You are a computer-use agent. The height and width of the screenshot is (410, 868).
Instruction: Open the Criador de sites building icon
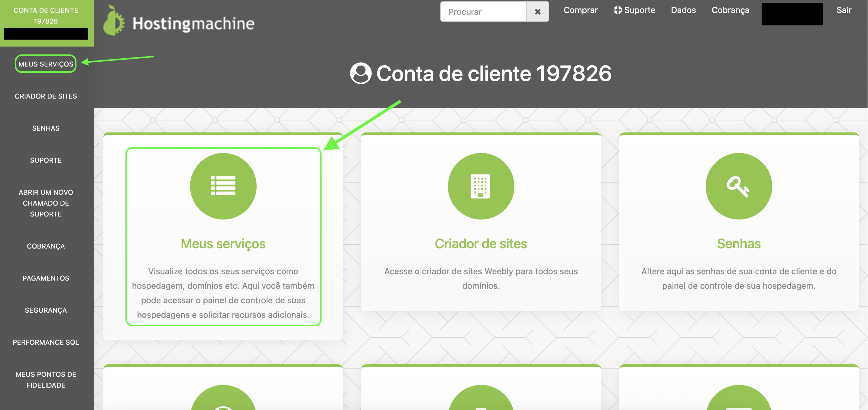tap(481, 186)
